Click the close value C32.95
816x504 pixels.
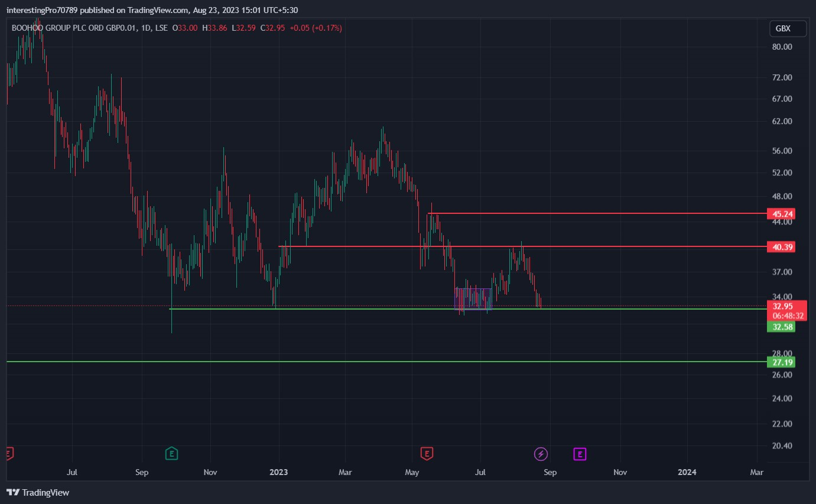272,28
